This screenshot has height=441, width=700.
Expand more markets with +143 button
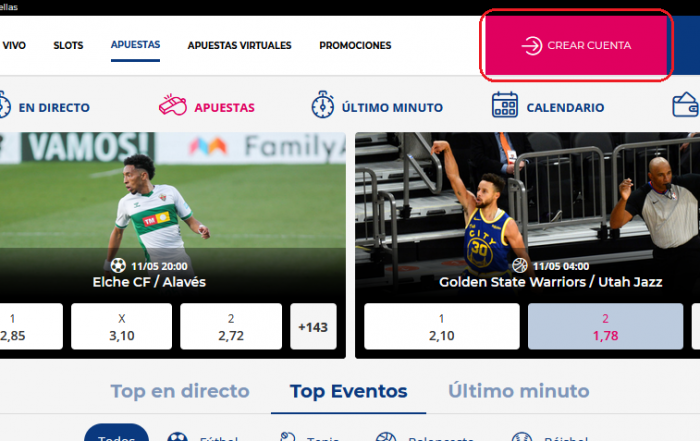(x=313, y=326)
